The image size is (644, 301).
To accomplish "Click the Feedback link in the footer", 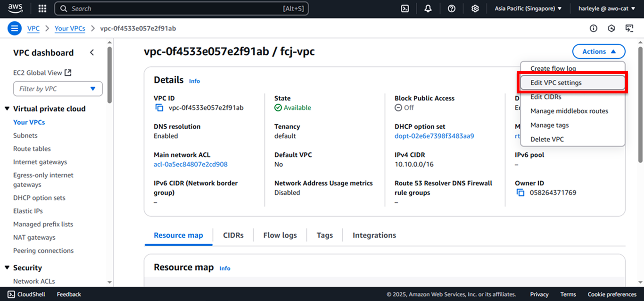I will tap(69, 294).
